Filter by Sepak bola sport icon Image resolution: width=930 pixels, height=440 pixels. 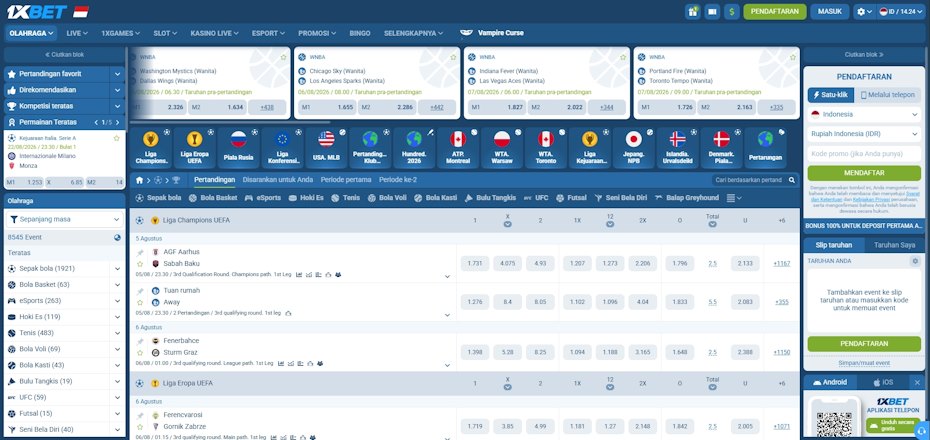[x=158, y=197]
